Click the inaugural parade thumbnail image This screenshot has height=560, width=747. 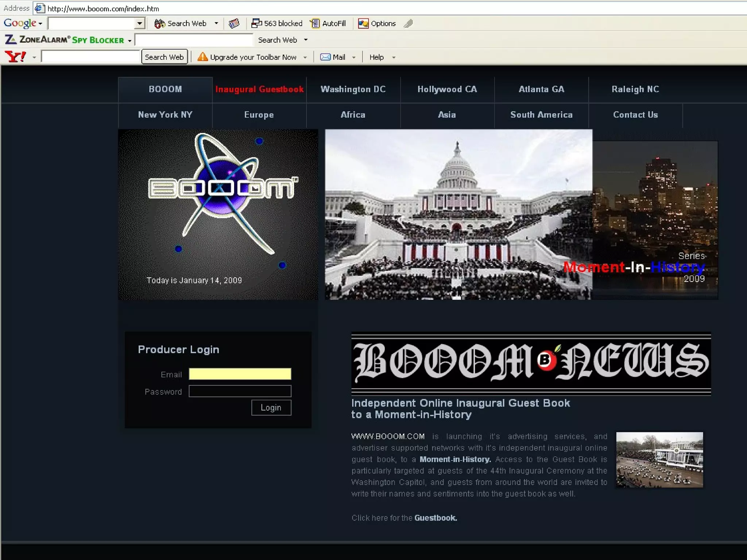coord(659,459)
